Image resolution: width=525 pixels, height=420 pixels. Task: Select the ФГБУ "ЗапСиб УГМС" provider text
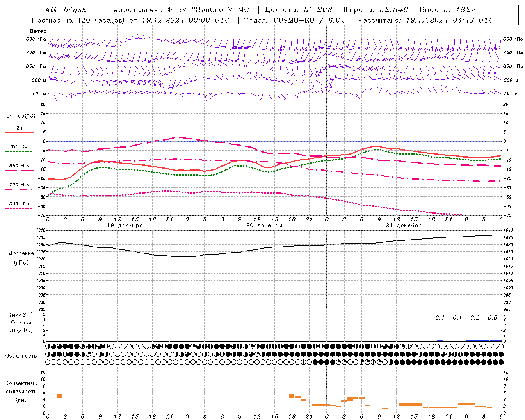tap(211, 10)
